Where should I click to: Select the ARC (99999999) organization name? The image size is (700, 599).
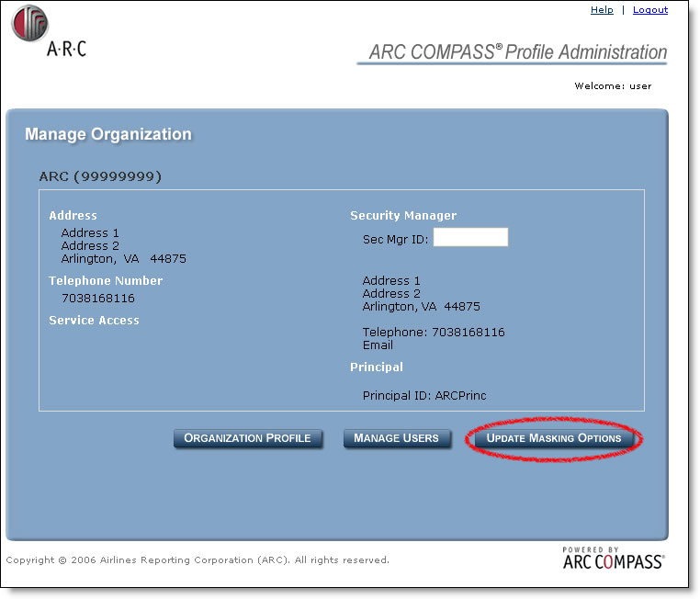click(x=100, y=176)
